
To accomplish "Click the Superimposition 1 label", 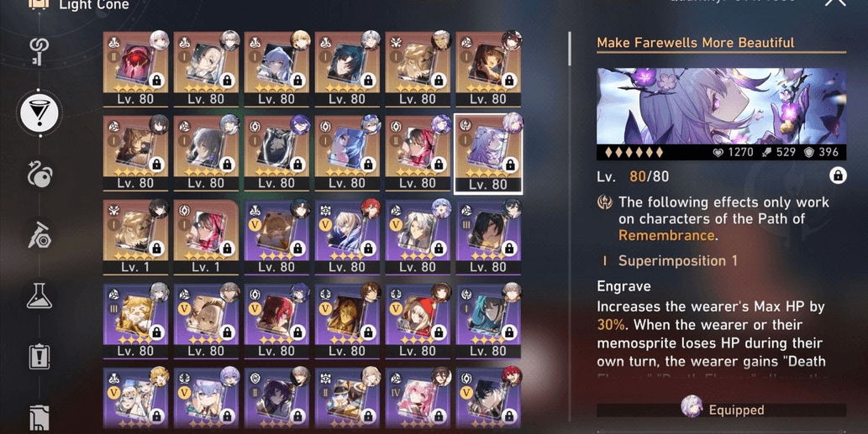I will click(677, 261).
